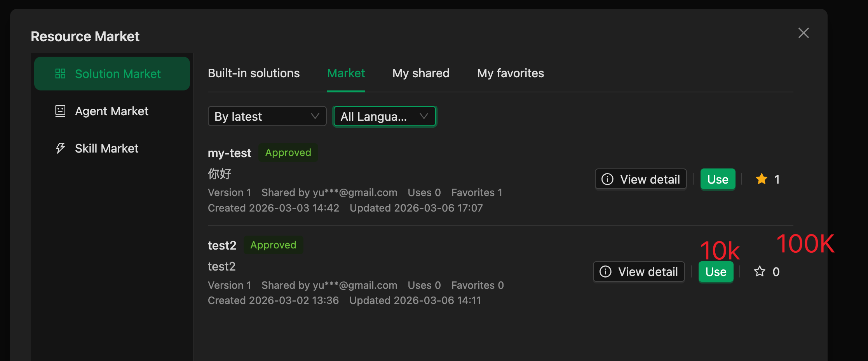Image resolution: width=868 pixels, height=361 pixels.
Task: Open the By latest sort dropdown
Action: click(x=267, y=116)
